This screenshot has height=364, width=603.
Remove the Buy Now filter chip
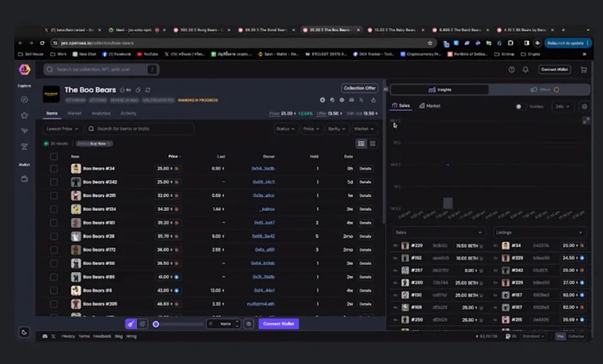[109, 143]
